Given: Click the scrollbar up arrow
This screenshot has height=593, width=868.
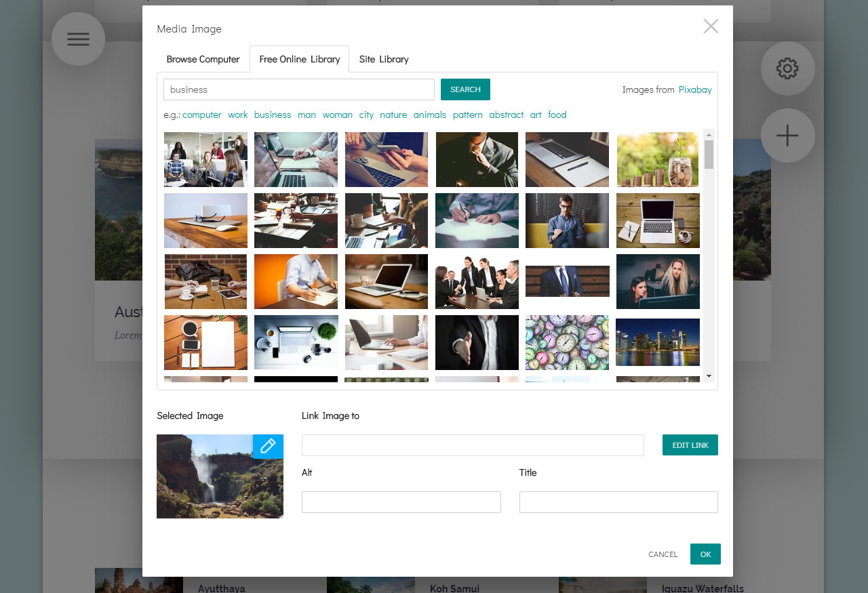Looking at the screenshot, I should pos(709,134).
